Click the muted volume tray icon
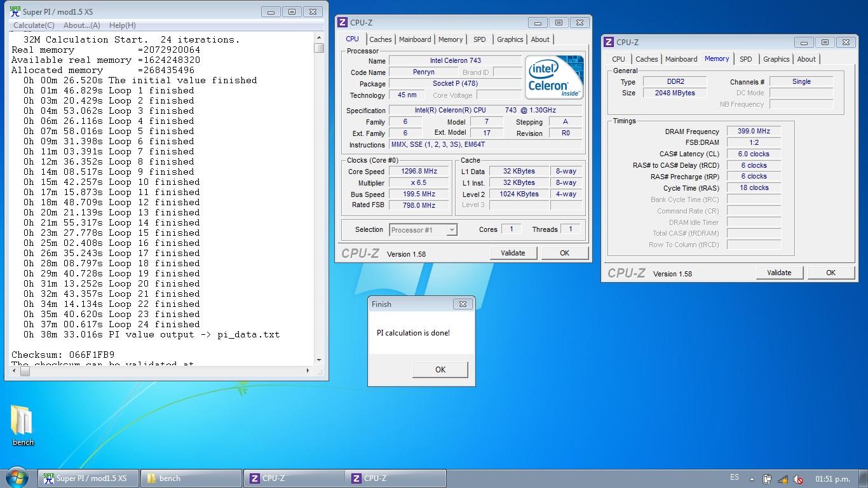This screenshot has width=868, height=488. tap(798, 479)
